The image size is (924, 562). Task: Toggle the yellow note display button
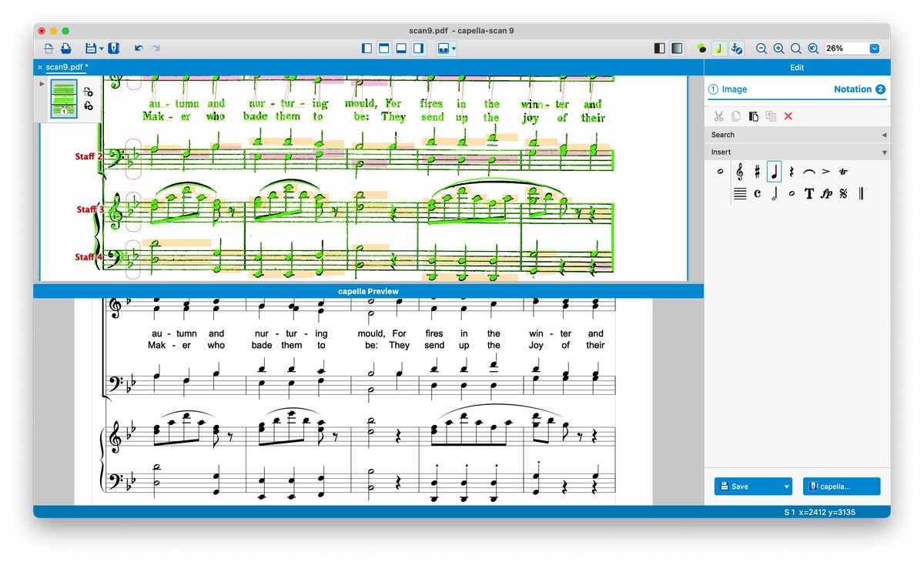718,49
